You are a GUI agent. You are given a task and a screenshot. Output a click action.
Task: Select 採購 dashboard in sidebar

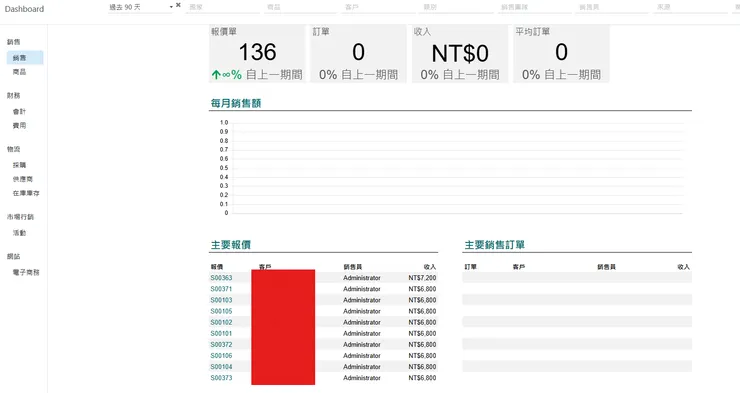coord(19,165)
